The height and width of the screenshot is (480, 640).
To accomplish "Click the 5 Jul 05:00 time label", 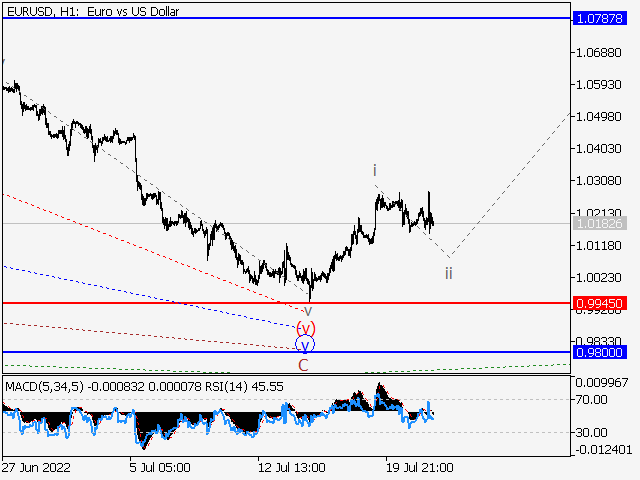I will tap(160, 467).
